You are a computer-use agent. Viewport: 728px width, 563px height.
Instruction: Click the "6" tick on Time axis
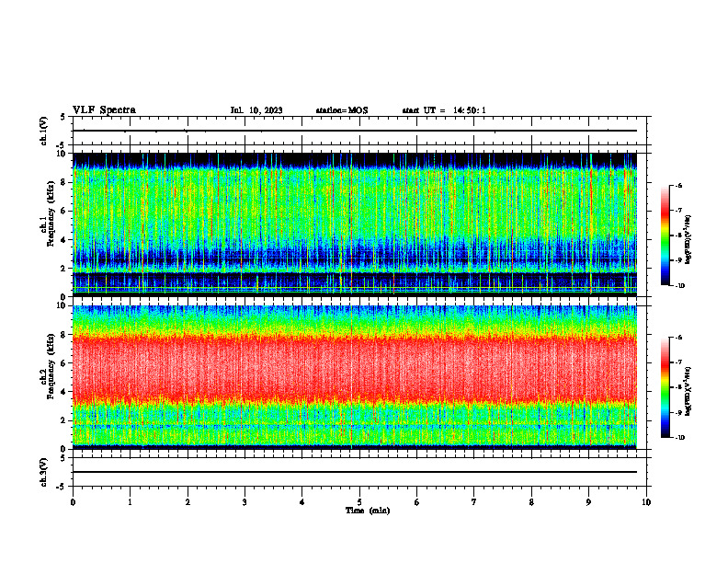click(417, 502)
